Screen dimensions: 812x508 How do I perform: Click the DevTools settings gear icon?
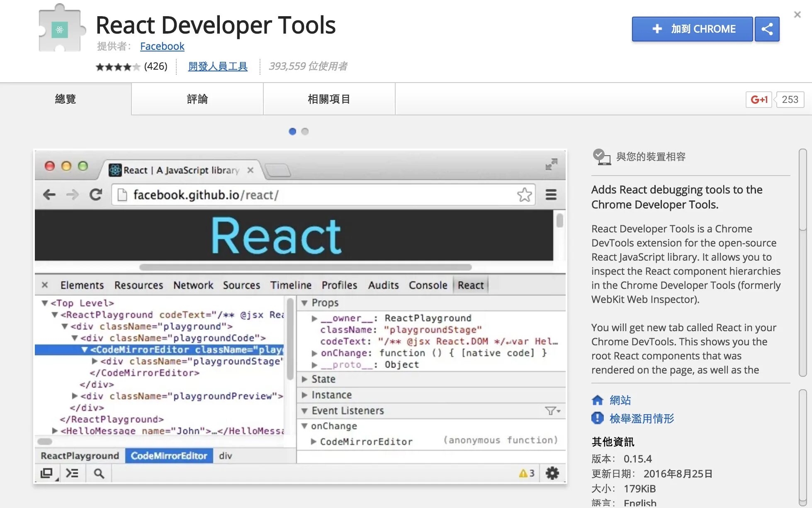[552, 473]
